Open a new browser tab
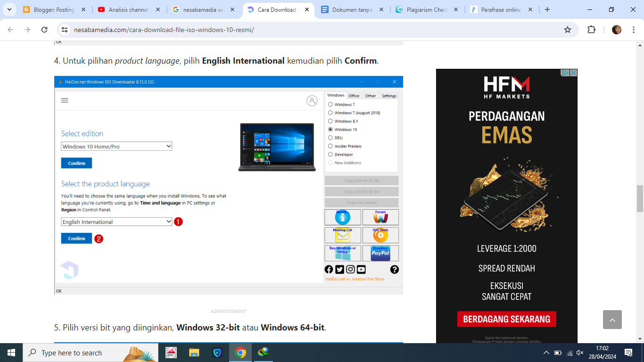The width and height of the screenshot is (644, 362). click(x=547, y=9)
